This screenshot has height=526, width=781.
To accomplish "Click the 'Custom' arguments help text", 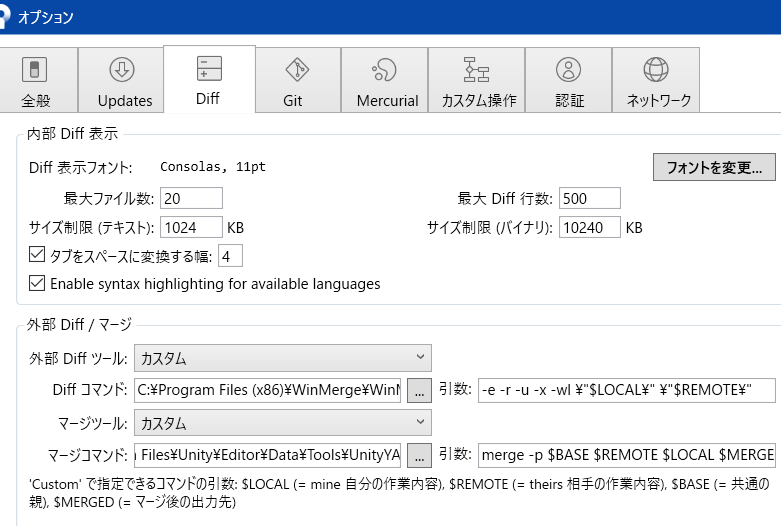I will click(399, 493).
